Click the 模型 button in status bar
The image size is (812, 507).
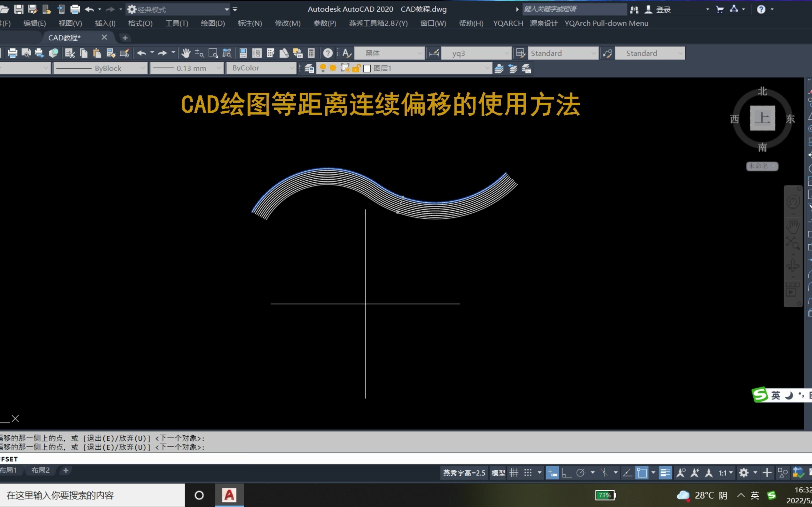(498, 473)
